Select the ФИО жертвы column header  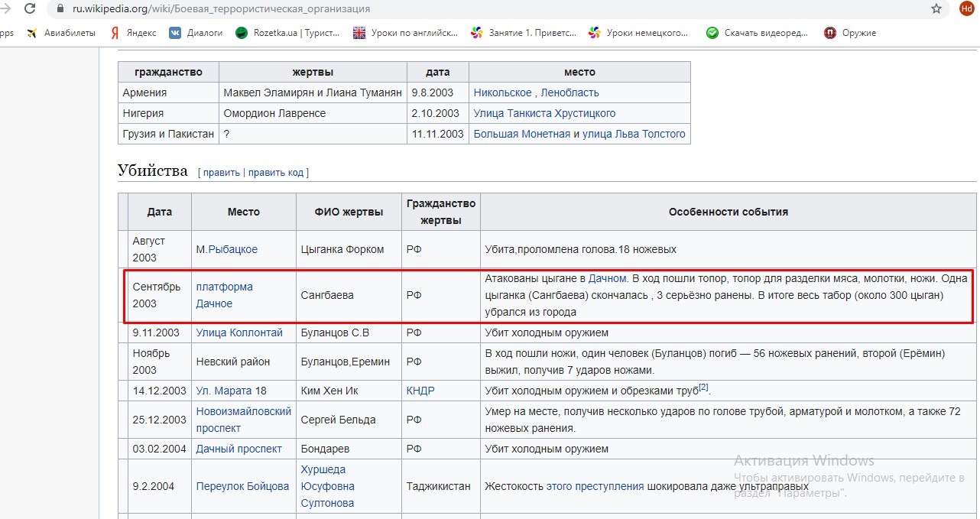pos(349,212)
